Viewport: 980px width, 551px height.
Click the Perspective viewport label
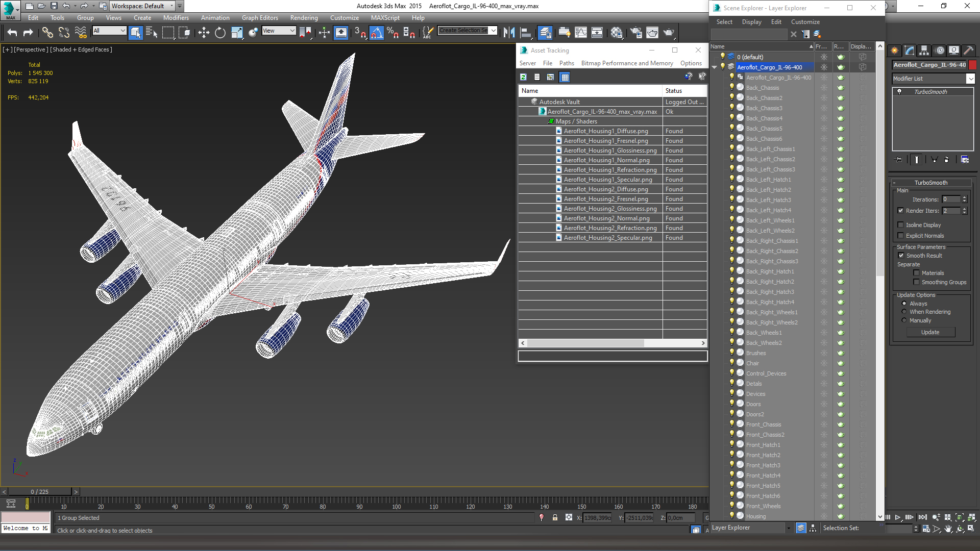(x=31, y=49)
